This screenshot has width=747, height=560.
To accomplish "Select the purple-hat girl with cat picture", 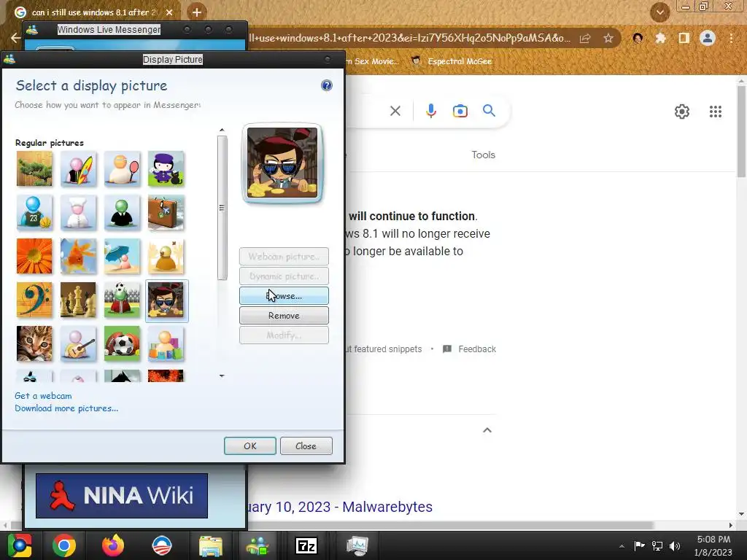I will tap(166, 168).
